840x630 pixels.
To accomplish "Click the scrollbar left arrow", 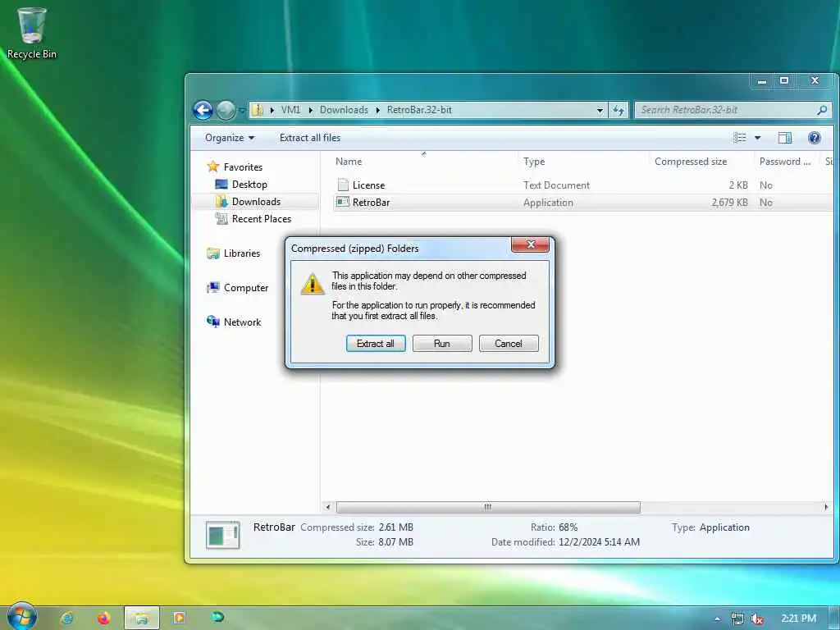I will 328,507.
